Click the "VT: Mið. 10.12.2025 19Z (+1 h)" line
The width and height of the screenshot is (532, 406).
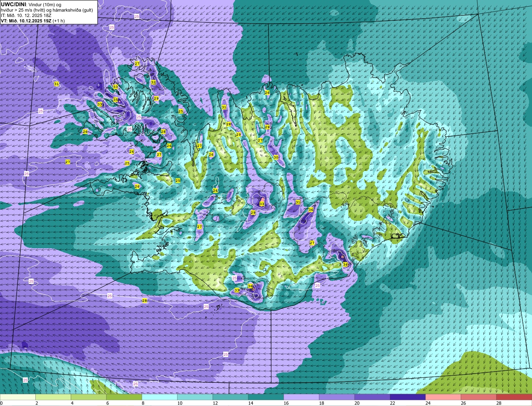tap(33, 20)
